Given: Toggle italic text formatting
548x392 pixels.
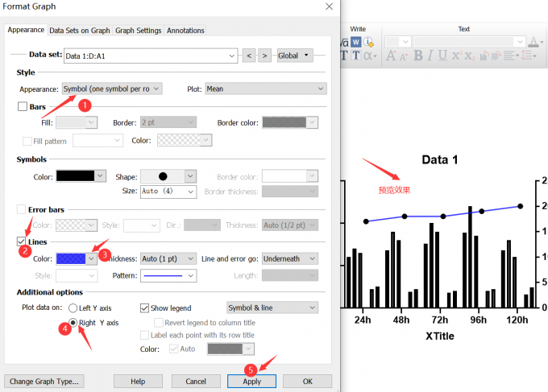Looking at the screenshot, I should [x=430, y=56].
